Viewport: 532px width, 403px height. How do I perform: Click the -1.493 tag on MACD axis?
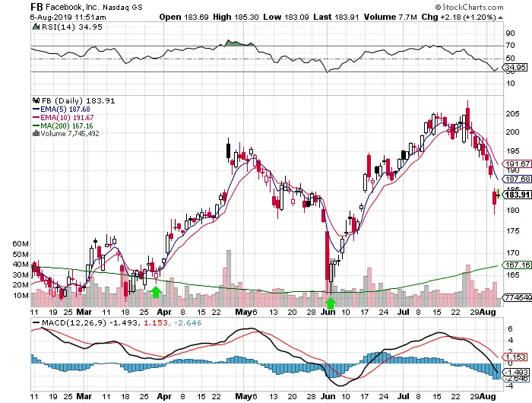point(517,372)
